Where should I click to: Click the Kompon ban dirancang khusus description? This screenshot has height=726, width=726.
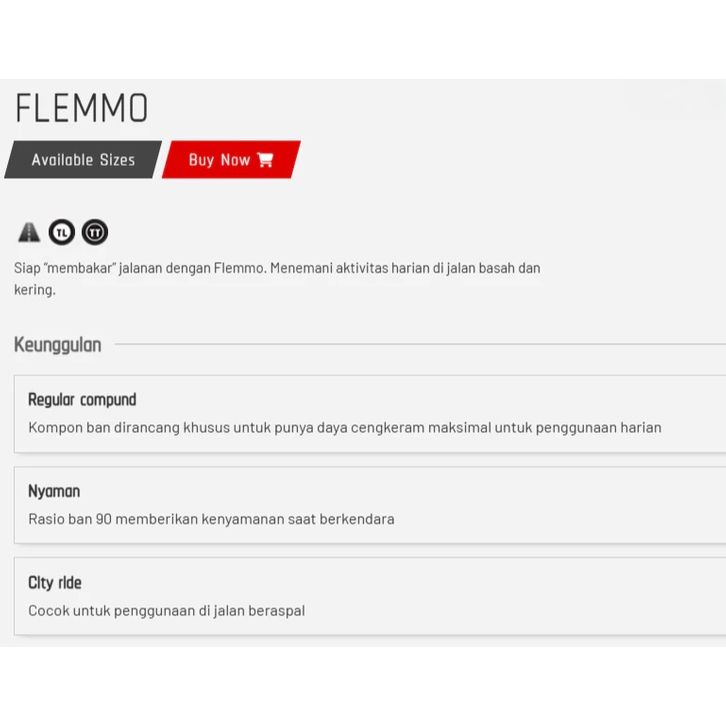pyautogui.click(x=344, y=427)
